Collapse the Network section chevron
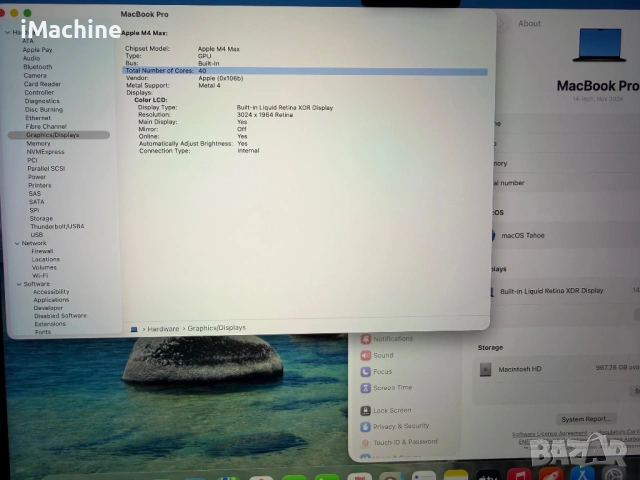 (x=17, y=244)
